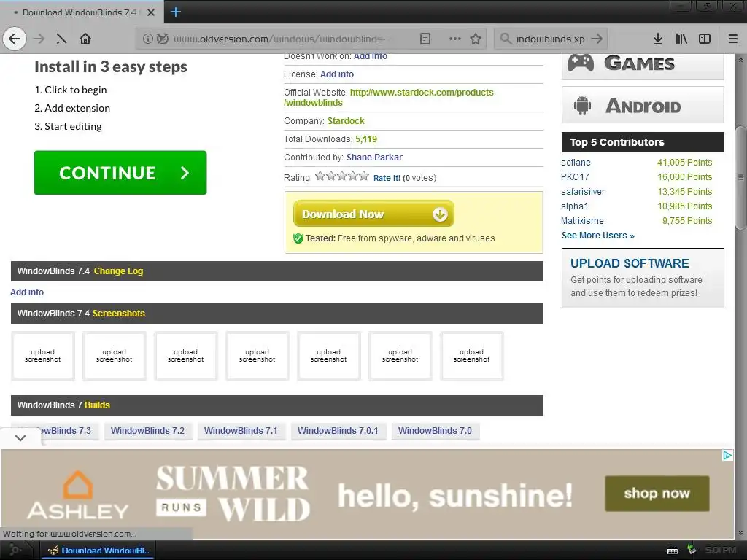
Task: Open contributor alpha1 profile
Action: [575, 206]
